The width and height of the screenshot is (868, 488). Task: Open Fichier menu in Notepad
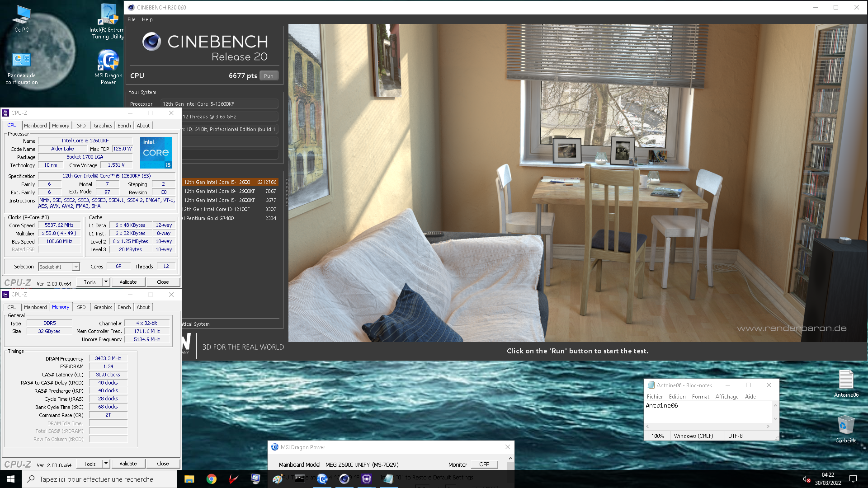pyautogui.click(x=655, y=397)
